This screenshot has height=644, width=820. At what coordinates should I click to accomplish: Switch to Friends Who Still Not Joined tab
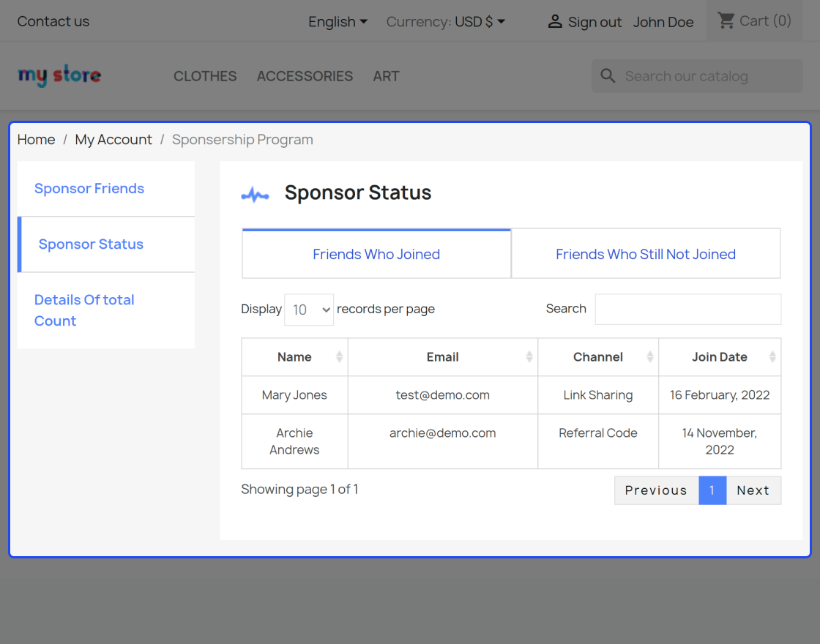(x=646, y=253)
